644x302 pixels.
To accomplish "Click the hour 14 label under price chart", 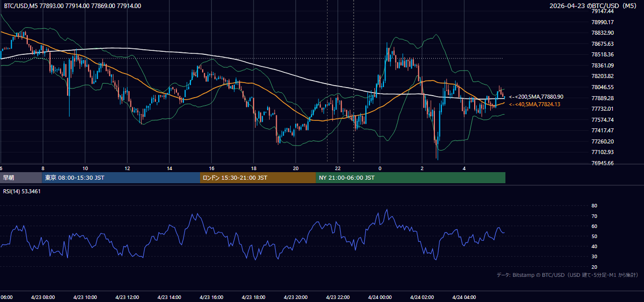I will [169, 168].
